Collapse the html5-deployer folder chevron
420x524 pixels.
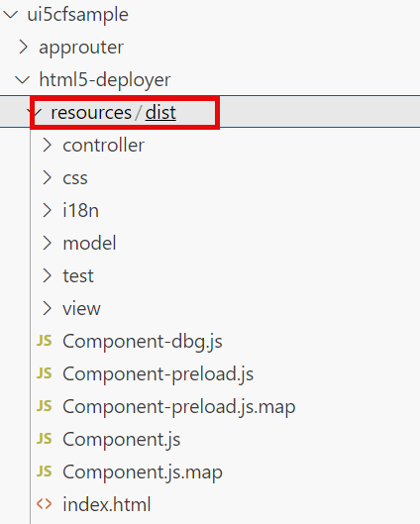(22, 80)
